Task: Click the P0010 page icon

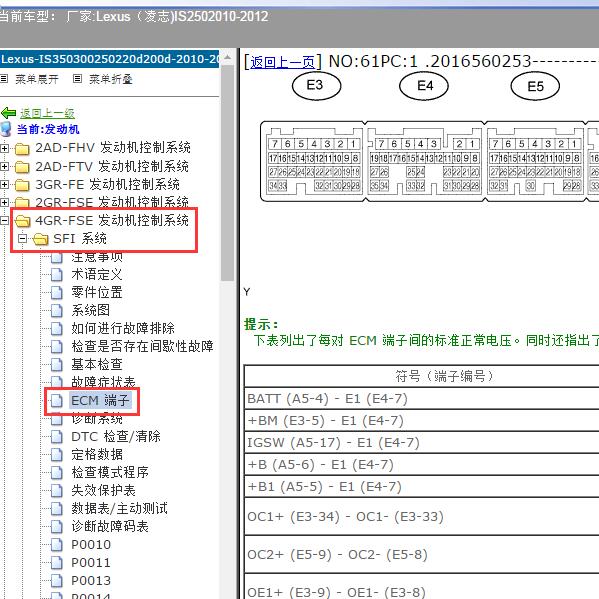Action: [57, 545]
